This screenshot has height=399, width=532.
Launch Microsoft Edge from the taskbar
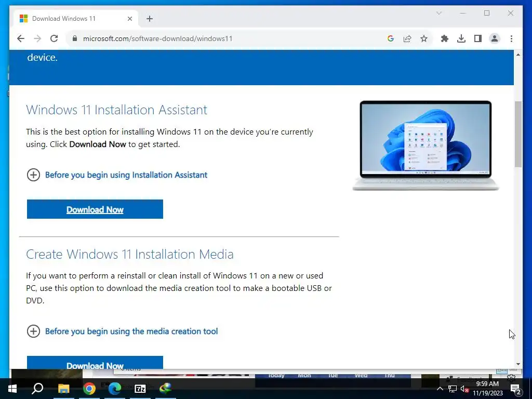coord(115,389)
